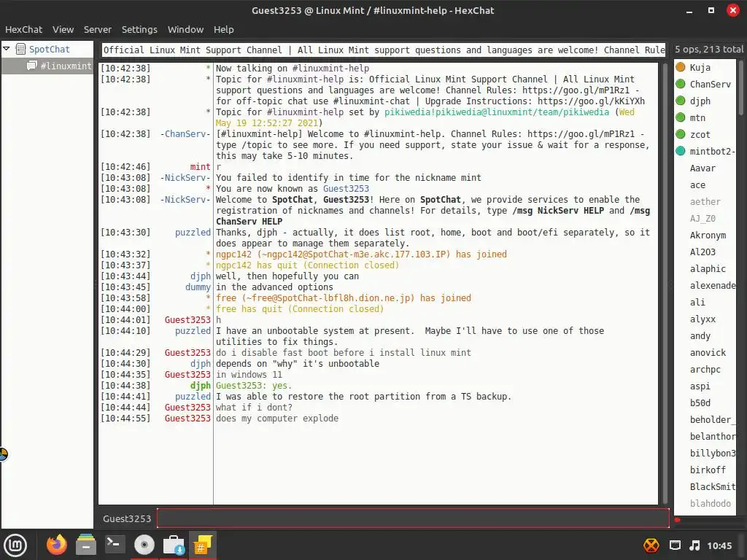Open the sound music-note tray icon
The image size is (747, 560).
tap(694, 545)
